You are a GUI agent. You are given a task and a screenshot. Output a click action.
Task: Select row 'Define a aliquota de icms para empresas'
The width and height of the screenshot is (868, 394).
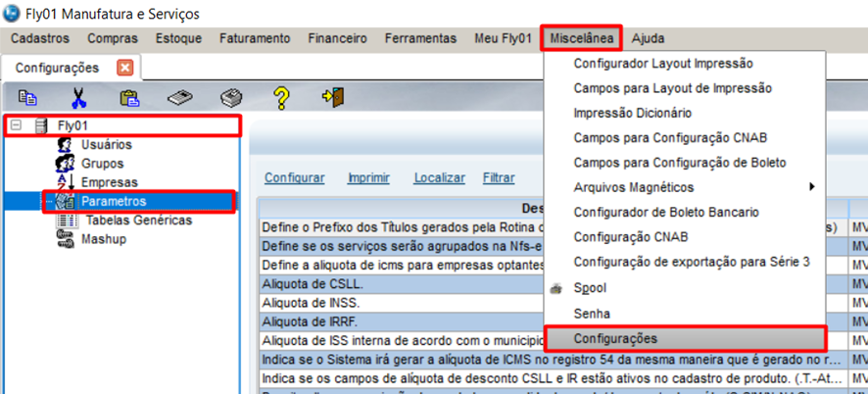pyautogui.click(x=402, y=265)
